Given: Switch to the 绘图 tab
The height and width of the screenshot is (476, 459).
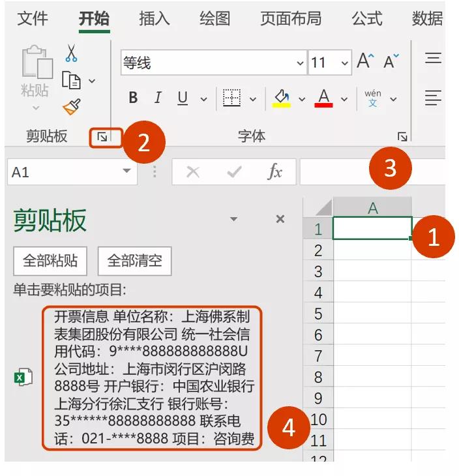Looking at the screenshot, I should [x=215, y=18].
